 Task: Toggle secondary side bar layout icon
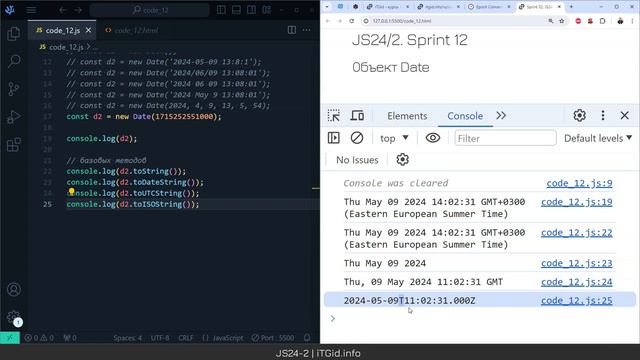pyautogui.click(x=251, y=10)
